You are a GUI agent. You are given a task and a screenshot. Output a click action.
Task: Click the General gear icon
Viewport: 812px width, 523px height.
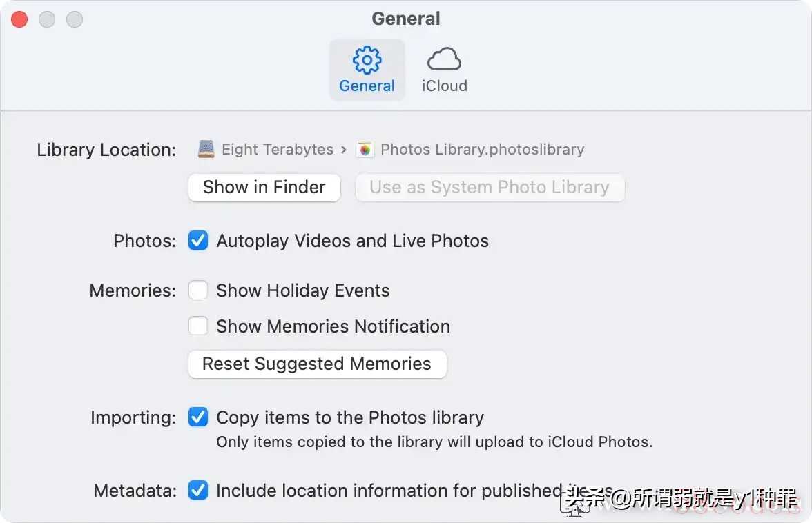(367, 60)
